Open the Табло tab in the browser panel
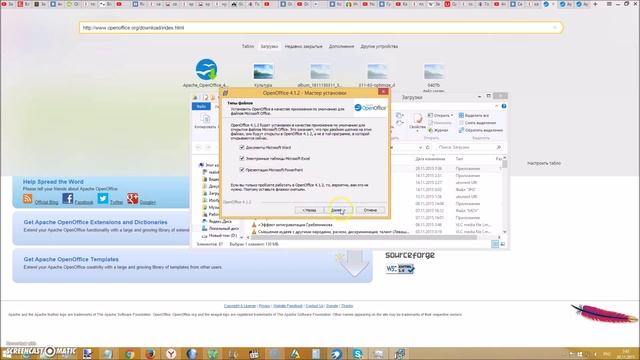The width and height of the screenshot is (640, 360). 248,47
